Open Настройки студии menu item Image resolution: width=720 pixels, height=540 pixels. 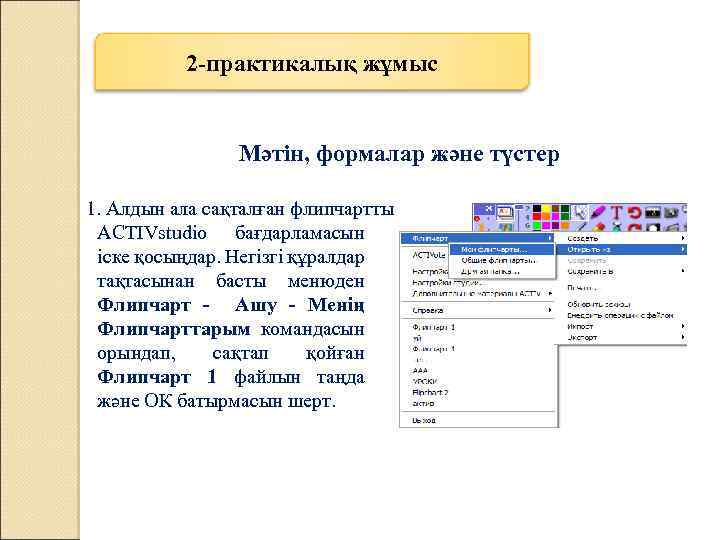coord(478,282)
